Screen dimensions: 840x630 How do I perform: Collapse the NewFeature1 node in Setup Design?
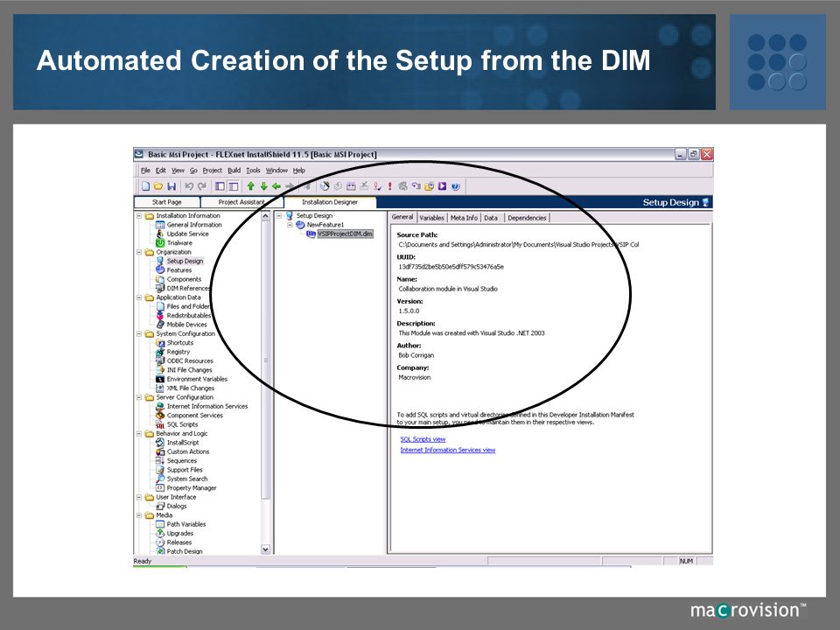pos(290,225)
